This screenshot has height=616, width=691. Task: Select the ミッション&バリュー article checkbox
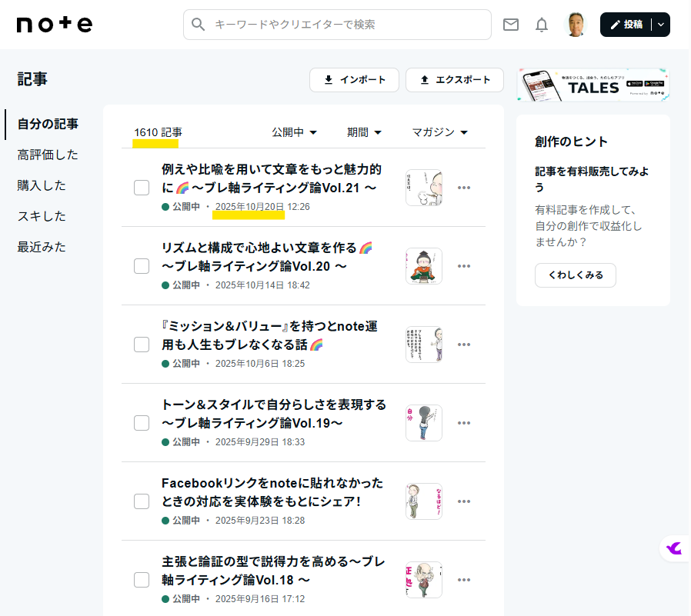[142, 345]
